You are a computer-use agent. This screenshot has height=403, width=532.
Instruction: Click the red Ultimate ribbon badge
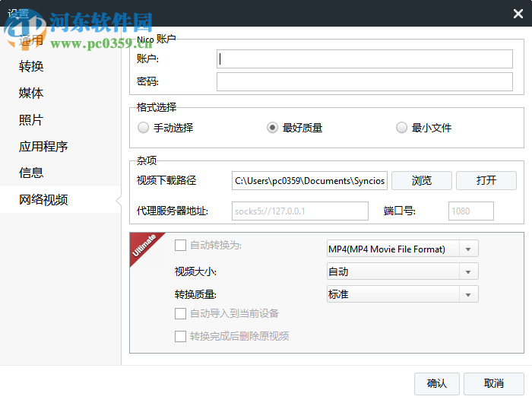pyautogui.click(x=144, y=246)
